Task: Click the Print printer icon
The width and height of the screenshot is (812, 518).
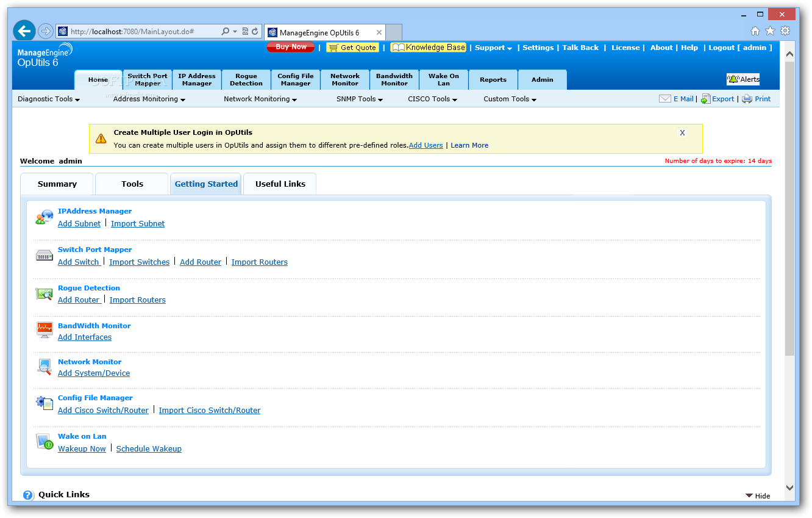Action: [747, 99]
